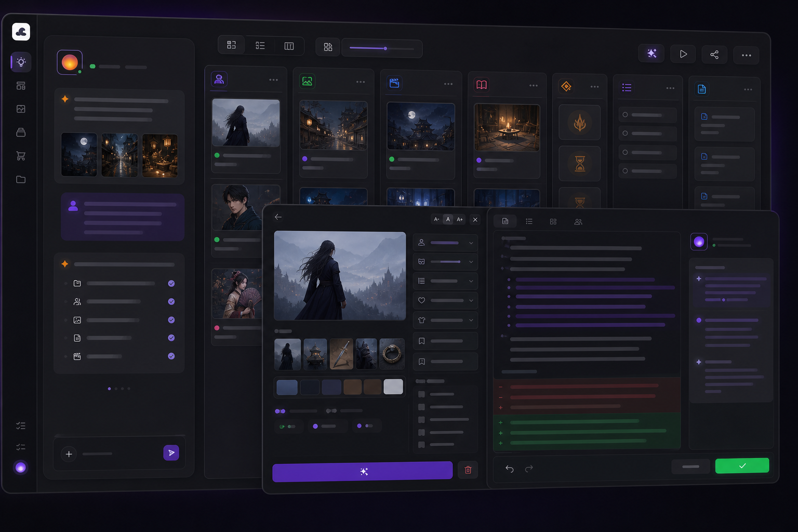The height and width of the screenshot is (532, 798).
Task: Open the image gallery icon in sidebar
Action: (x=21, y=109)
